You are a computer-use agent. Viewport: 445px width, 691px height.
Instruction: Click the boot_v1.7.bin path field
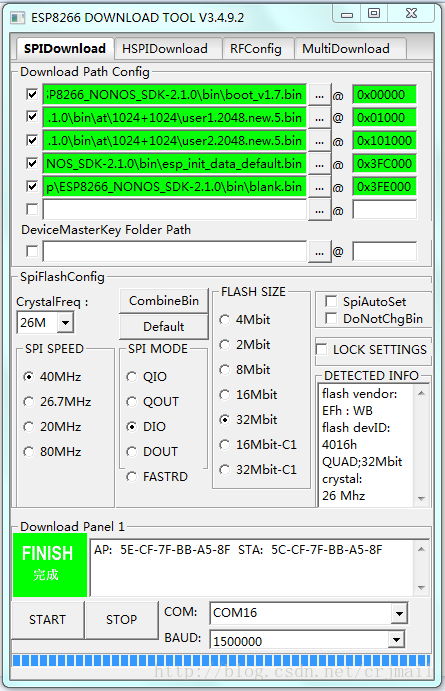click(x=174, y=95)
